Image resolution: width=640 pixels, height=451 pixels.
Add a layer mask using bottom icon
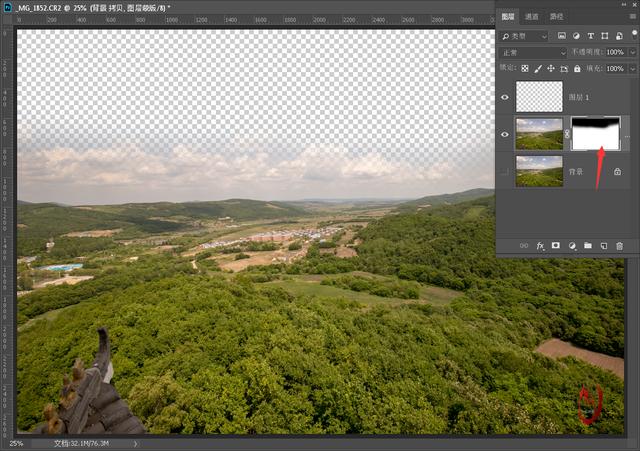pos(556,245)
